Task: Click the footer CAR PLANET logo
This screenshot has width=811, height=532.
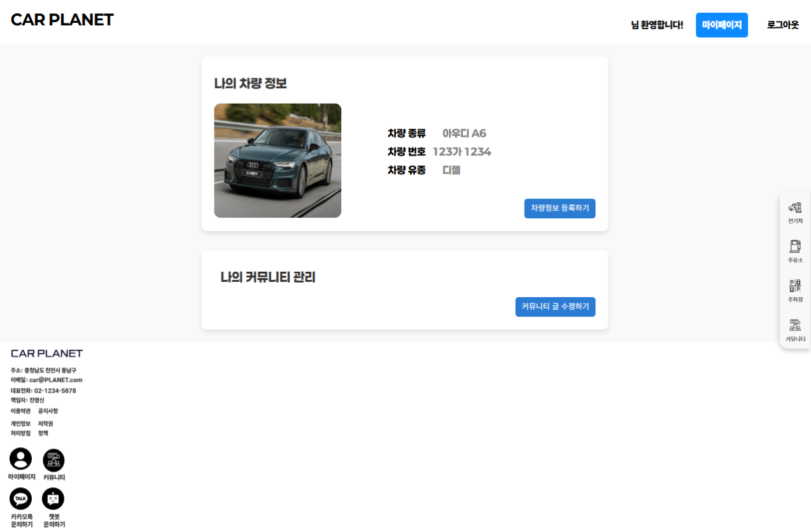Action: 46,353
